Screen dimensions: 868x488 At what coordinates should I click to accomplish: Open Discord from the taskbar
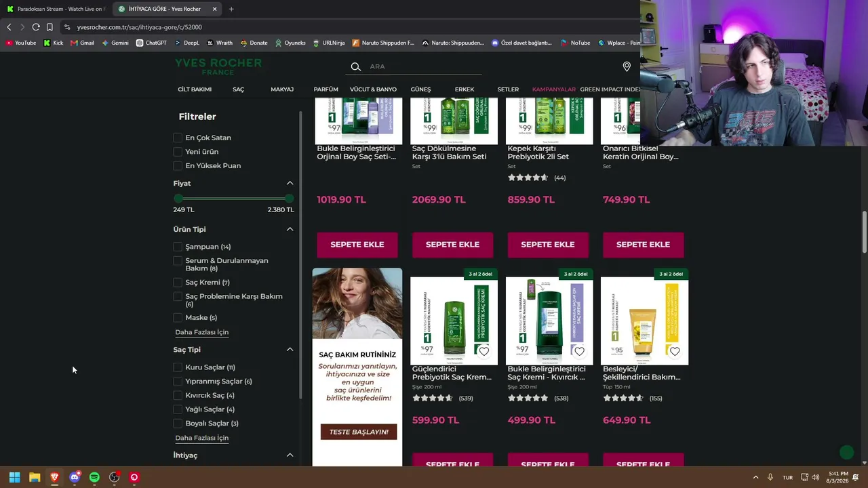(x=75, y=477)
